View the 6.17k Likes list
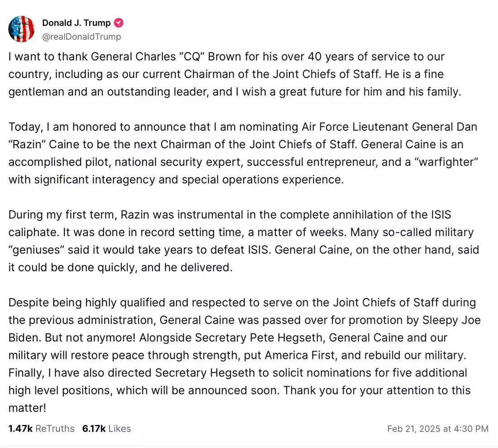This screenshot has height=448, width=498. click(106, 428)
